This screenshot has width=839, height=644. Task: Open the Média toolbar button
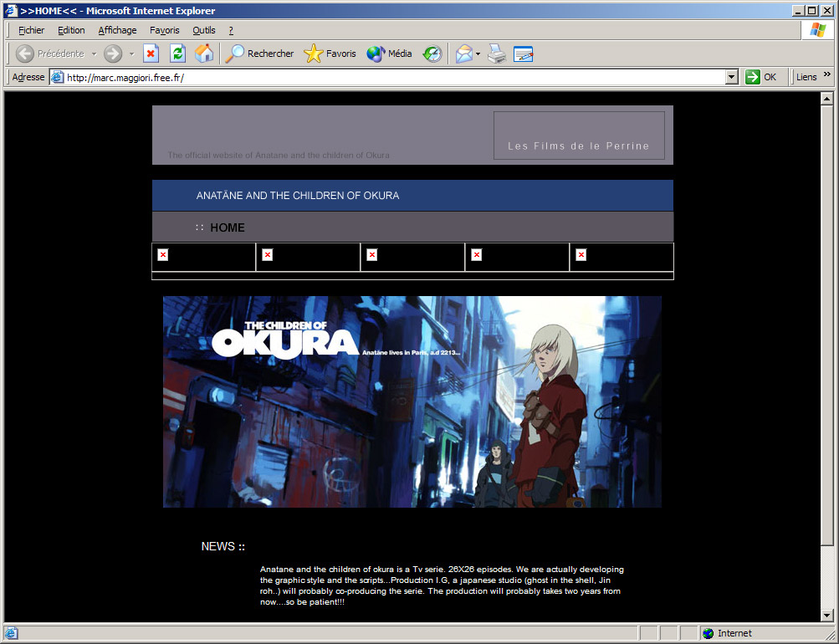click(x=389, y=54)
